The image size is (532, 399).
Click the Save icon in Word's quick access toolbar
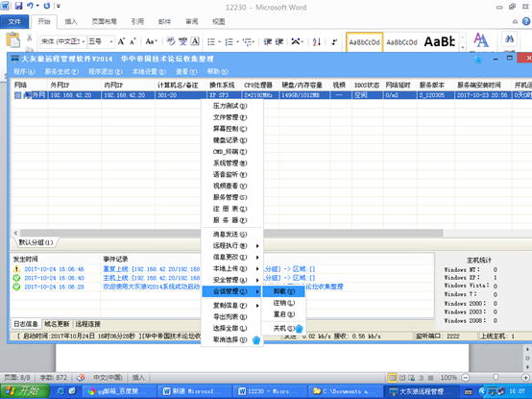coord(18,6)
